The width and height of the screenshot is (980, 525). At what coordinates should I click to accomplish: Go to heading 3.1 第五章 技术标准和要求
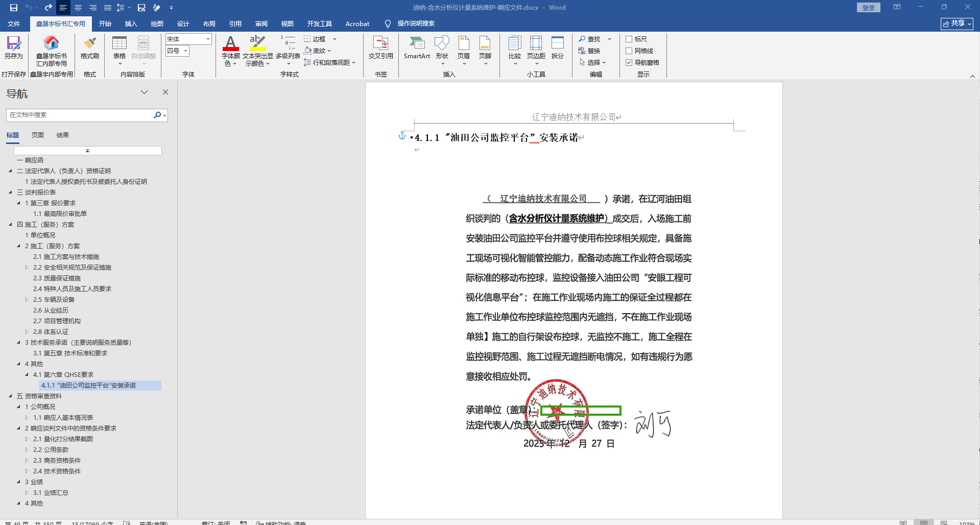click(x=70, y=353)
